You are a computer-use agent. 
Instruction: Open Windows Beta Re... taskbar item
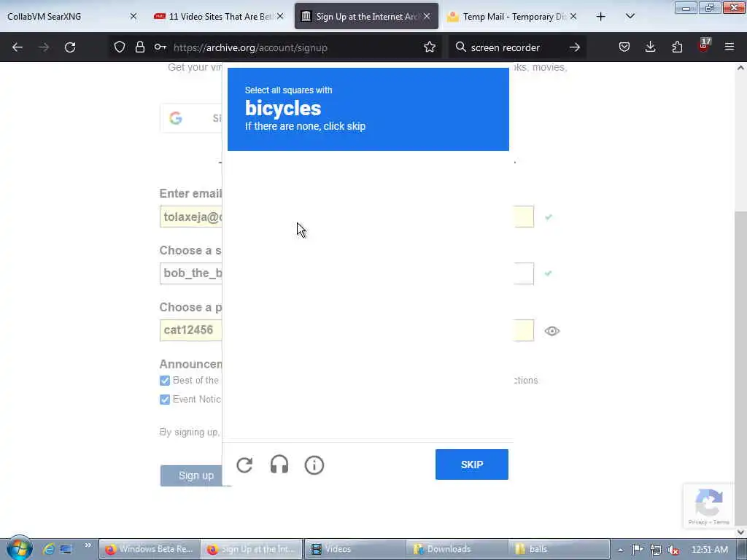click(150, 549)
